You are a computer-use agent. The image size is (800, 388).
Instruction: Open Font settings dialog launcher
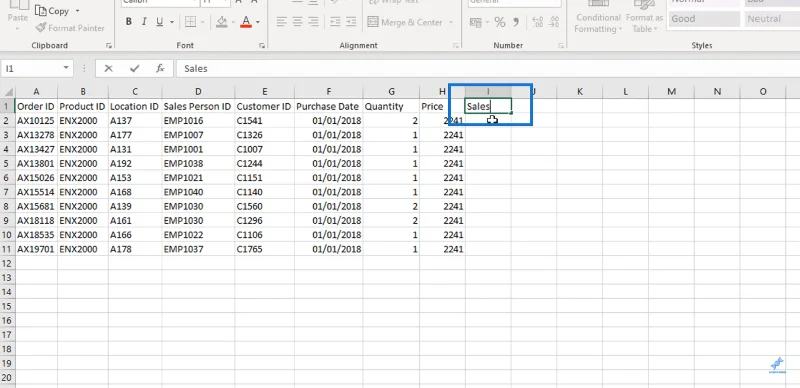[262, 46]
